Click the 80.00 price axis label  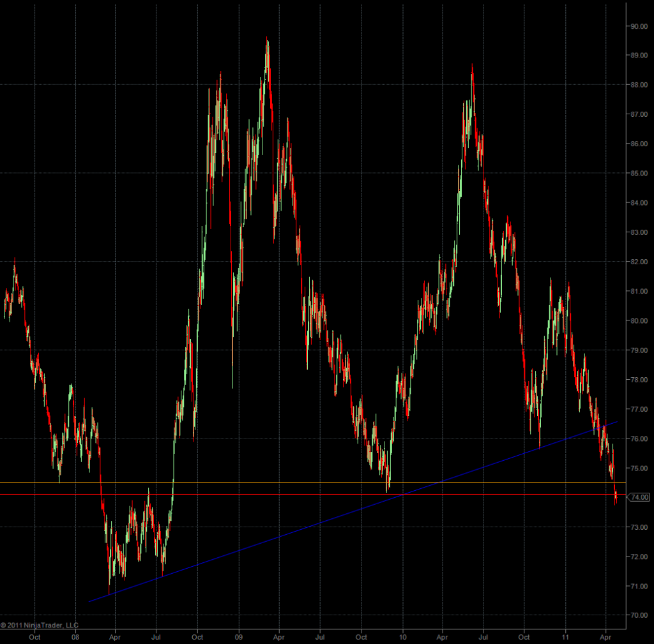click(x=639, y=321)
